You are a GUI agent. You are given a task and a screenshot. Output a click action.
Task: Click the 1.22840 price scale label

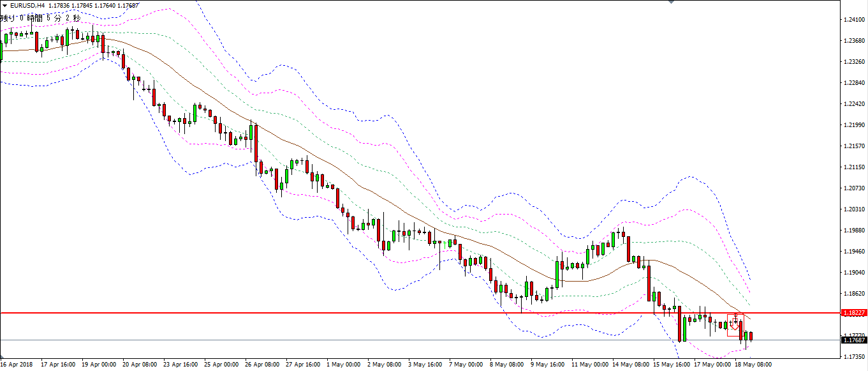853,83
